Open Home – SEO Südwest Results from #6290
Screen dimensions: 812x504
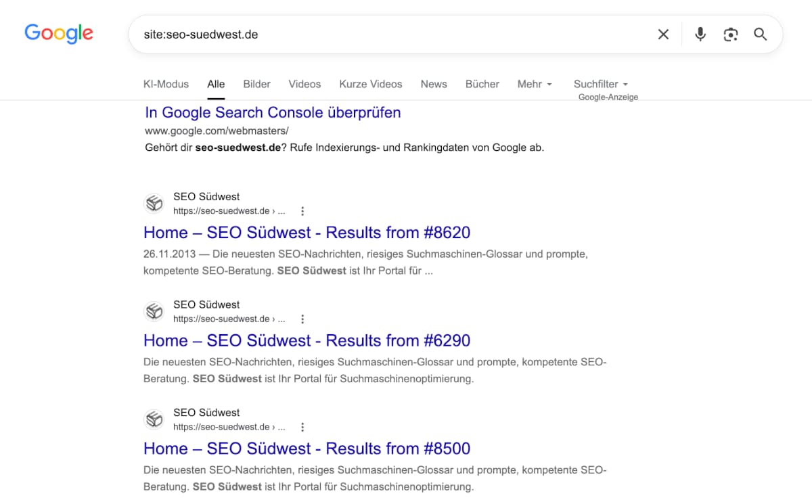tap(307, 340)
